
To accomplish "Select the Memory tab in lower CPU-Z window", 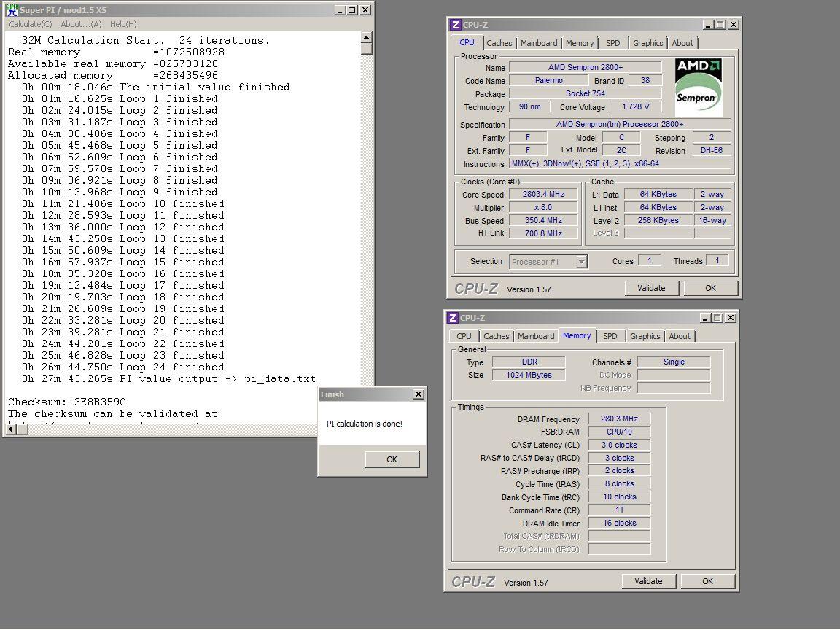I will coord(577,335).
